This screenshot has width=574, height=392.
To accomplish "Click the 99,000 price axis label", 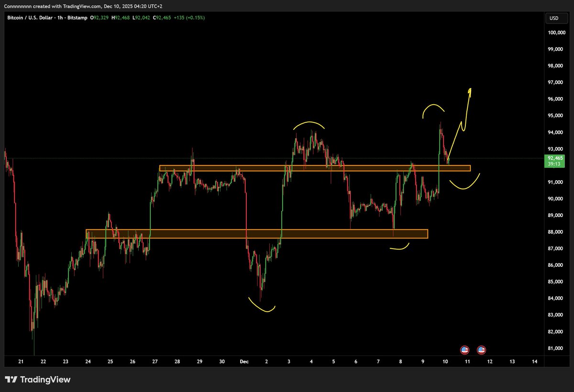I will coord(556,49).
